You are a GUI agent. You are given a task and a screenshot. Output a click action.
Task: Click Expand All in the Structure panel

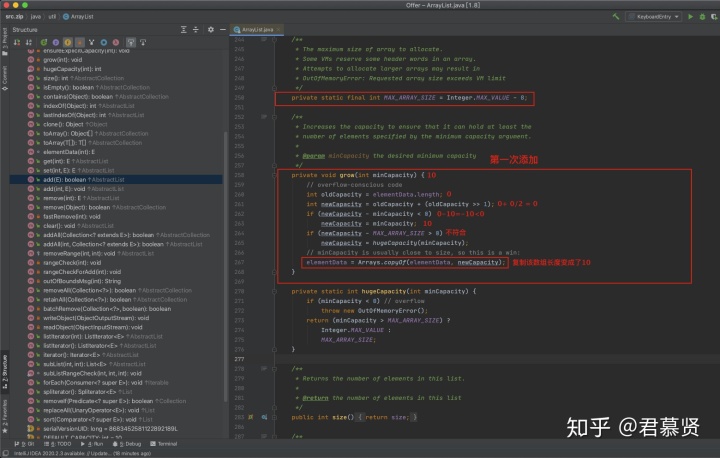pyautogui.click(x=184, y=29)
